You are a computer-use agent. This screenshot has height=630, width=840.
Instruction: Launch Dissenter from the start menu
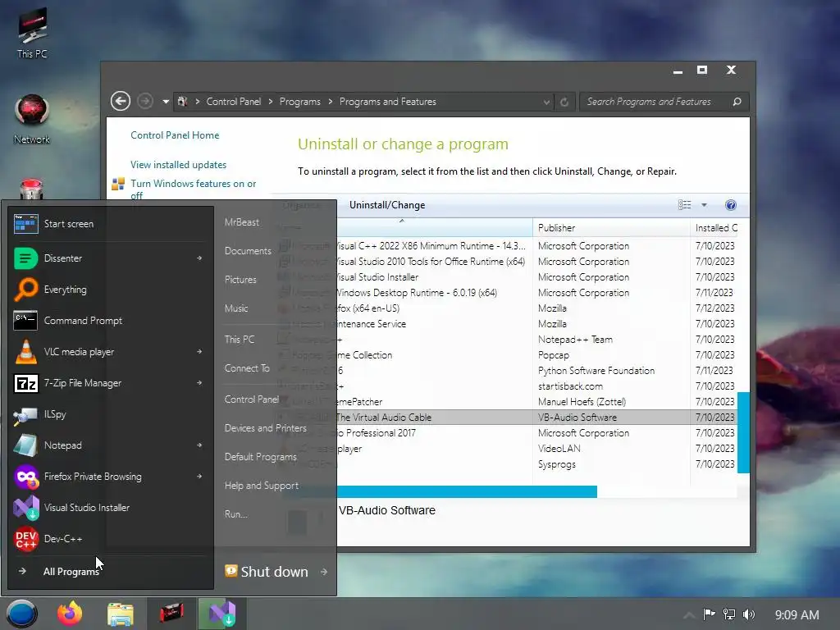(111, 258)
